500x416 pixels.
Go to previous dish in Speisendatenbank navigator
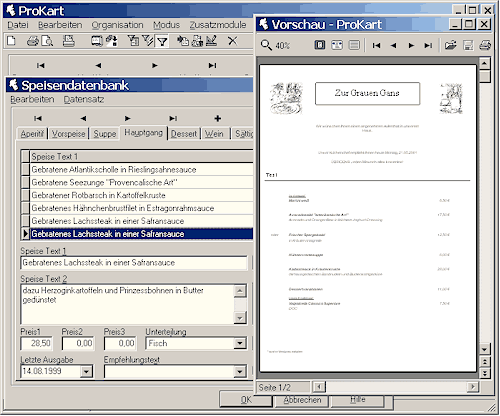83,118
